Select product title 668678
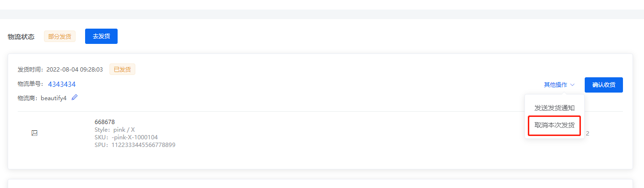 pos(105,122)
